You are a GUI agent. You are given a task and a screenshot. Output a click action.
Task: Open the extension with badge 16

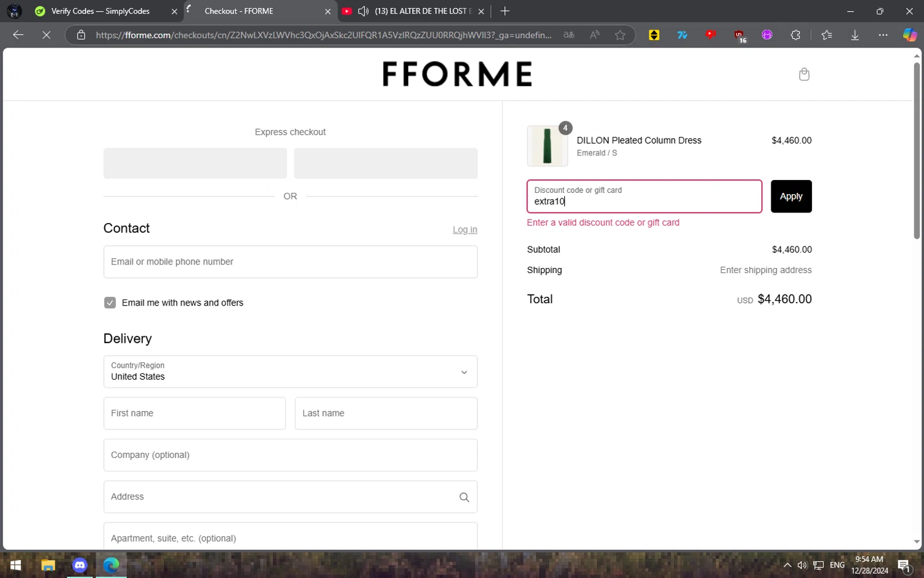coord(739,36)
